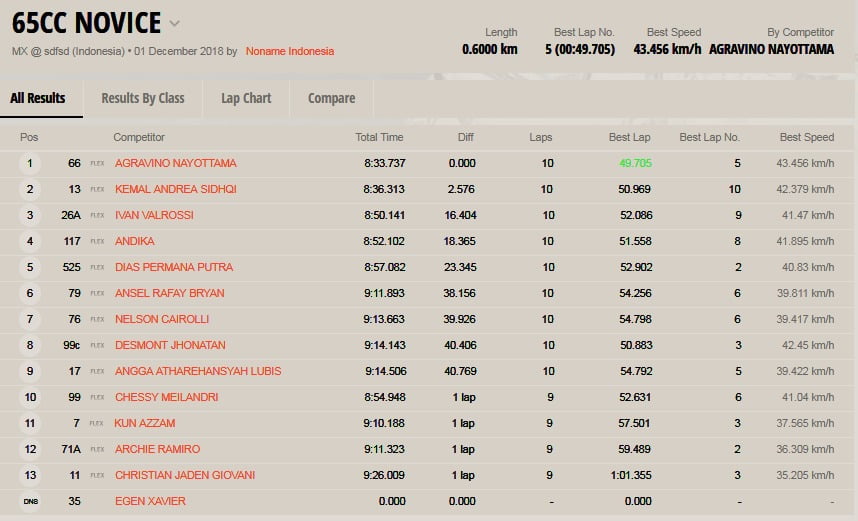
Task: Open ANDIKA competitor details
Action: 135,241
